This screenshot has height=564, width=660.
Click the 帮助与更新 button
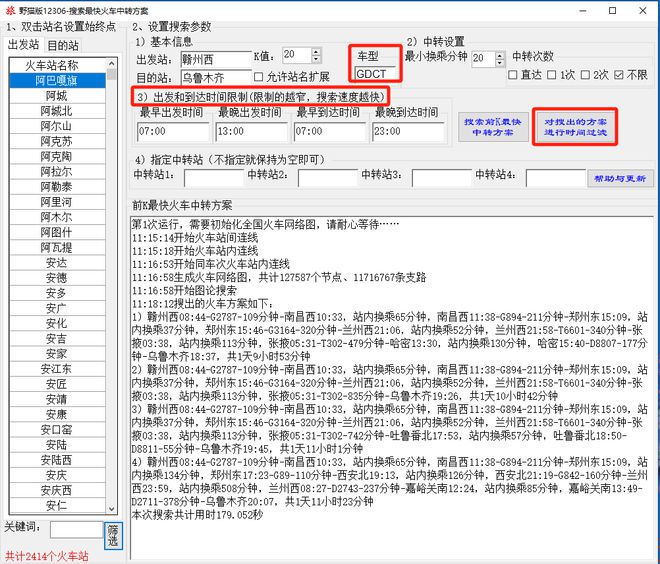point(620,178)
